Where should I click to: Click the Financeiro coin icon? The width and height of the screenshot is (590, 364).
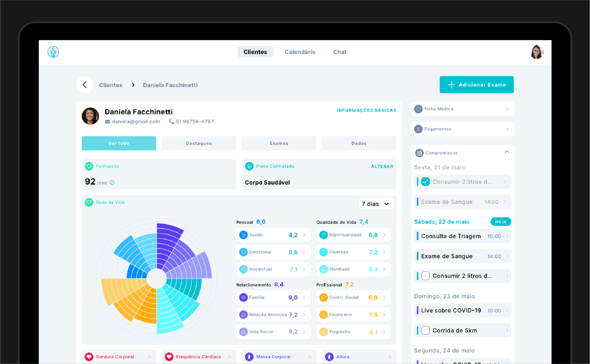click(323, 314)
